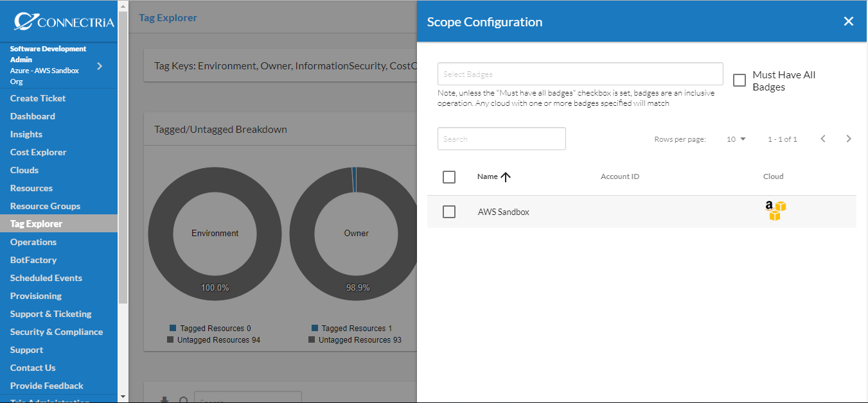
Task: Open the Rows per page dropdown
Action: point(736,139)
